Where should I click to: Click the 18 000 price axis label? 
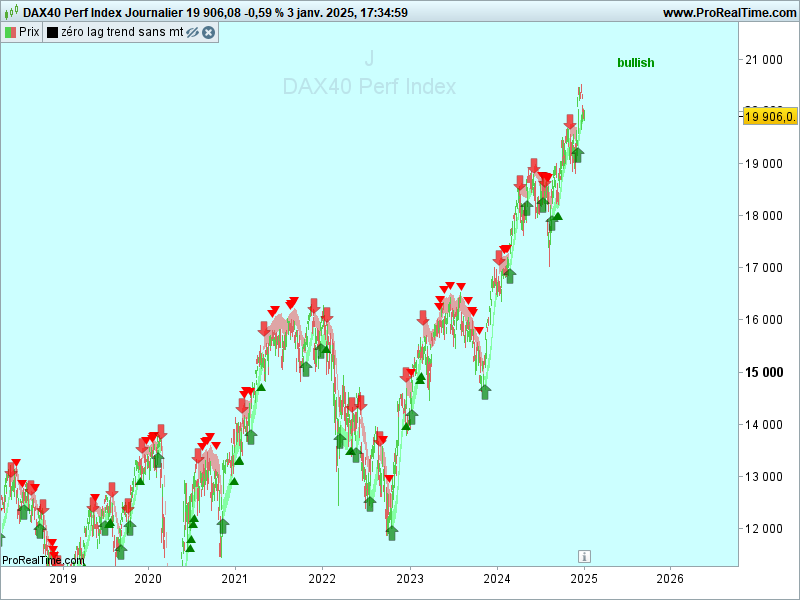click(764, 216)
